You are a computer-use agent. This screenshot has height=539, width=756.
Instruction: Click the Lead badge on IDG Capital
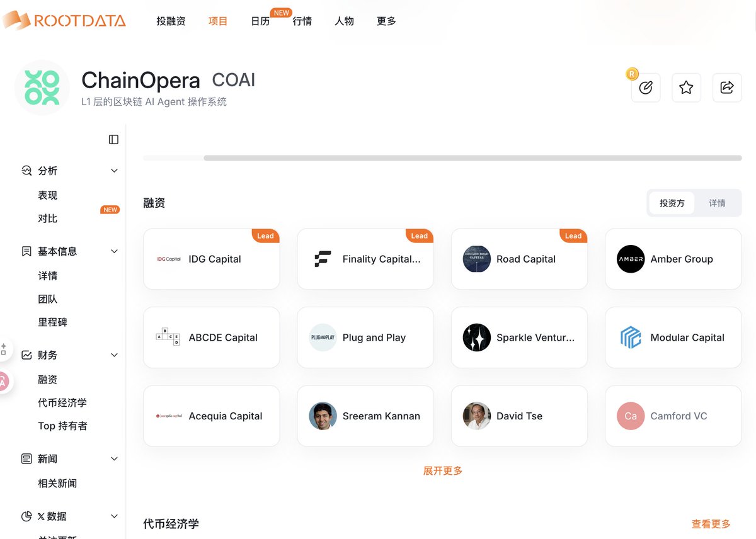point(265,235)
